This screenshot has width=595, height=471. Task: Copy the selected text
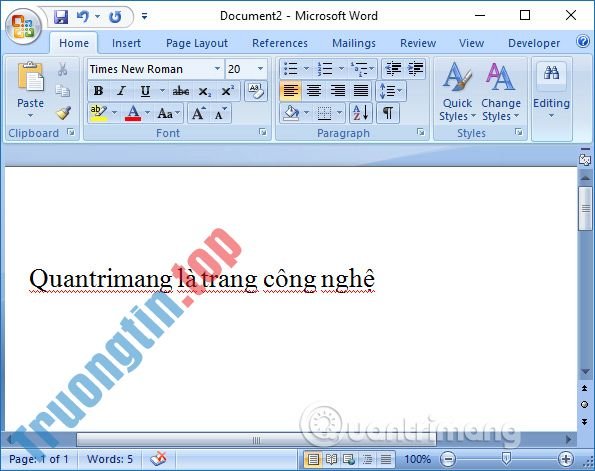(x=63, y=91)
